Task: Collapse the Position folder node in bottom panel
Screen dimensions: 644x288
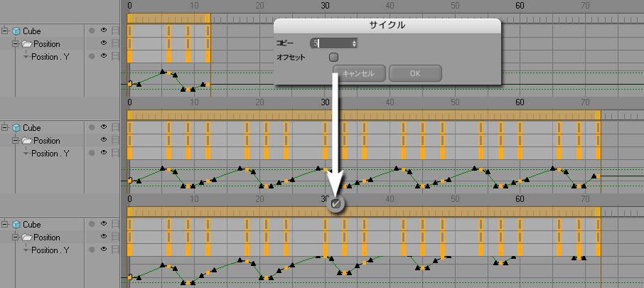Action: tap(16, 237)
